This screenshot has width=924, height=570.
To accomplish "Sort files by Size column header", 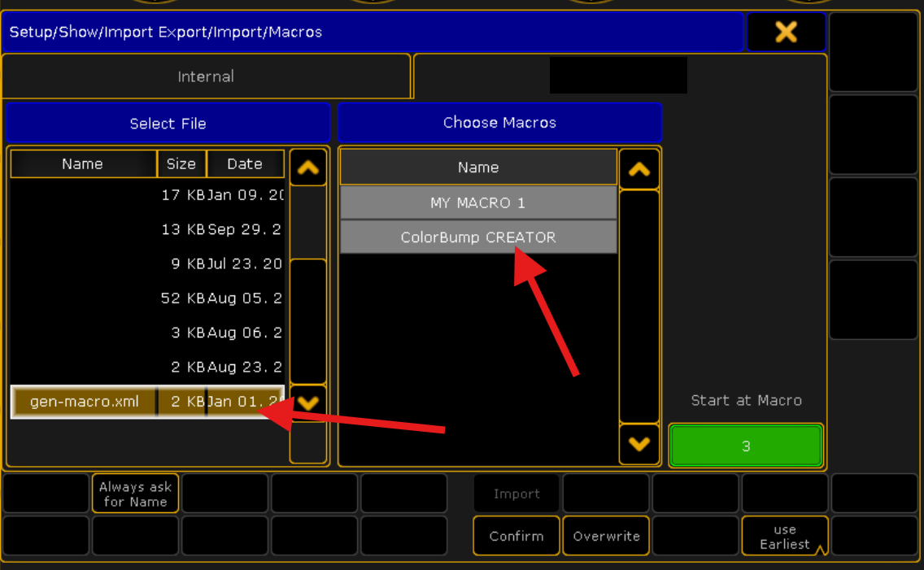I will coord(181,164).
